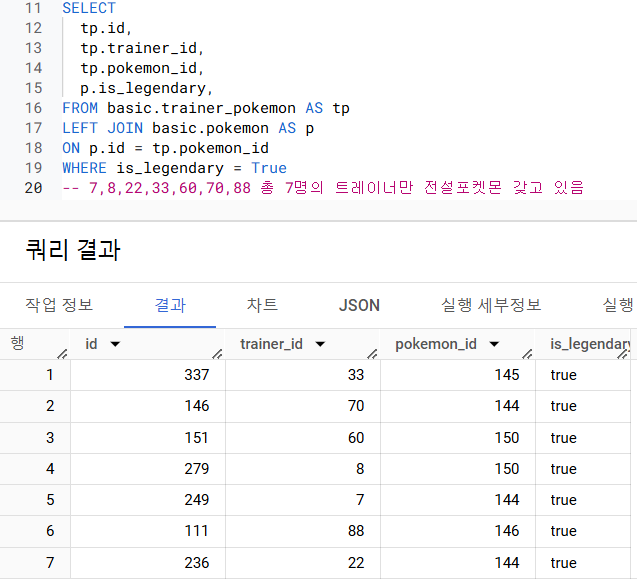Viewport: 637px width, 582px height.
Task: Click line number 17 in gutter
Action: [33, 128]
